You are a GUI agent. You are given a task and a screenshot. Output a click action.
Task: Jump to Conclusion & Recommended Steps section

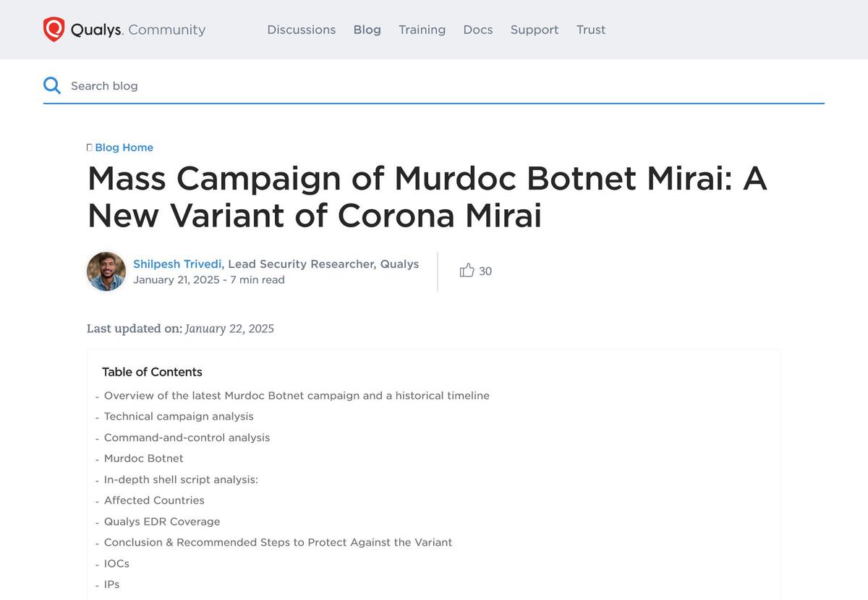278,543
